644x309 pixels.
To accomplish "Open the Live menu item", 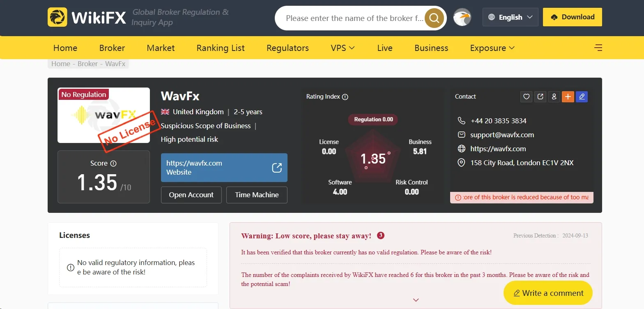I will coord(385,48).
